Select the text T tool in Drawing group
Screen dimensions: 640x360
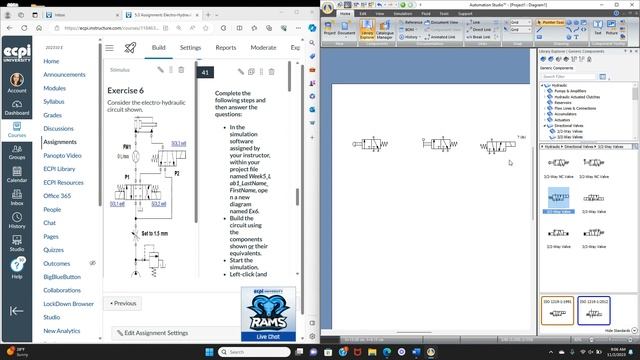pos(576,37)
